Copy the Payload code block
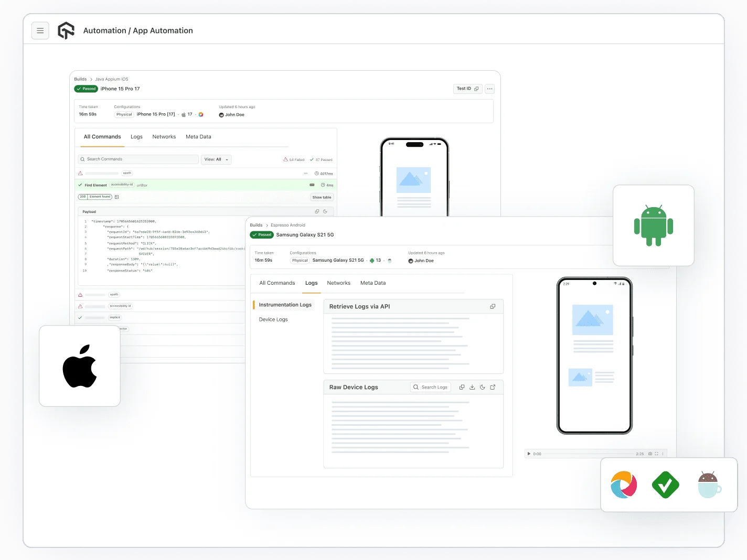The image size is (747, 560). (x=317, y=212)
